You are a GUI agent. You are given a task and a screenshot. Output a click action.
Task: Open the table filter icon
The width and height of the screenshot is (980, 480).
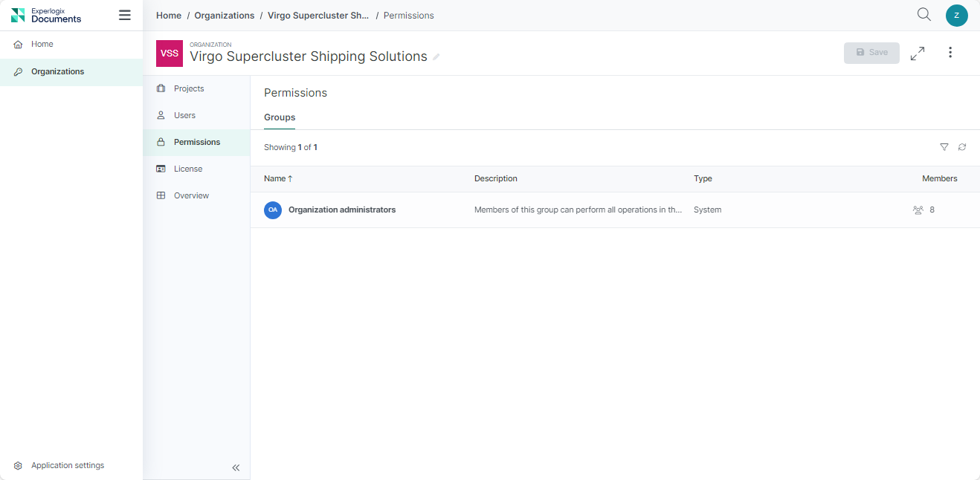coord(944,147)
